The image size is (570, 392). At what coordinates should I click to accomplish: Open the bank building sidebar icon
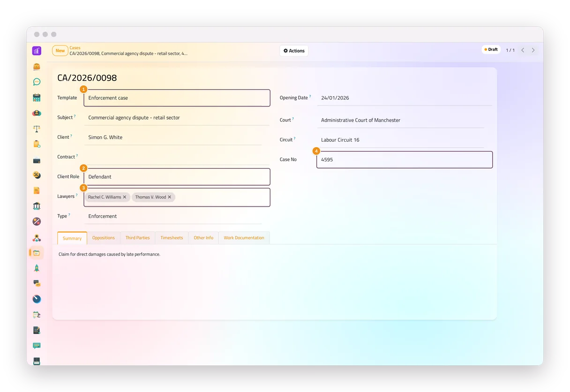click(x=37, y=206)
